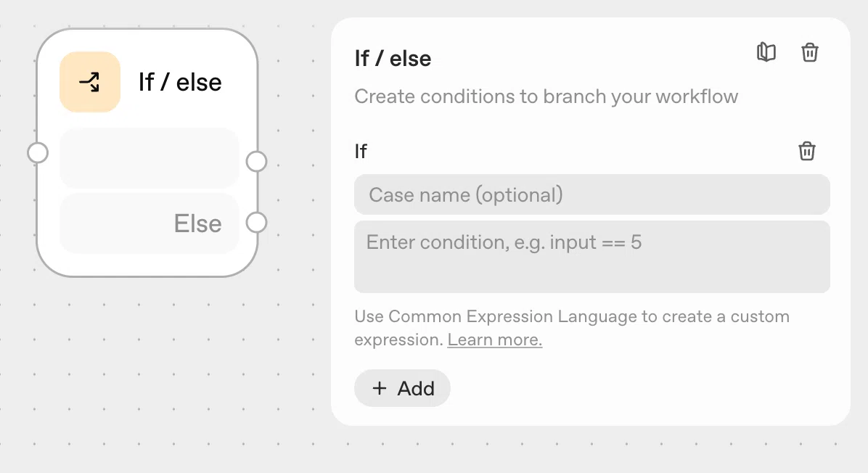
Task: Focus the Case name (optional) field
Action: pyautogui.click(x=591, y=194)
